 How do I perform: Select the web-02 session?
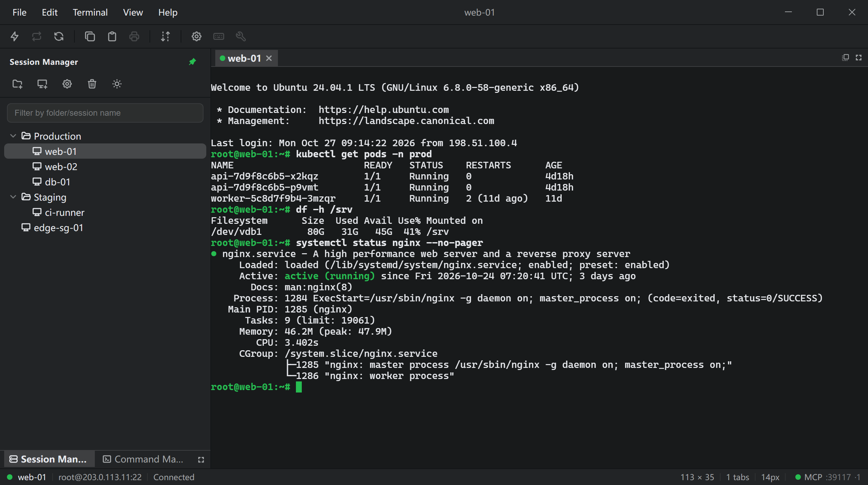tap(105, 167)
